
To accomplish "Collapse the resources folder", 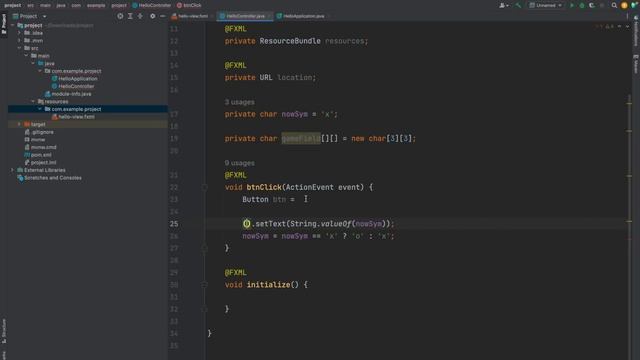I will 33,101.
